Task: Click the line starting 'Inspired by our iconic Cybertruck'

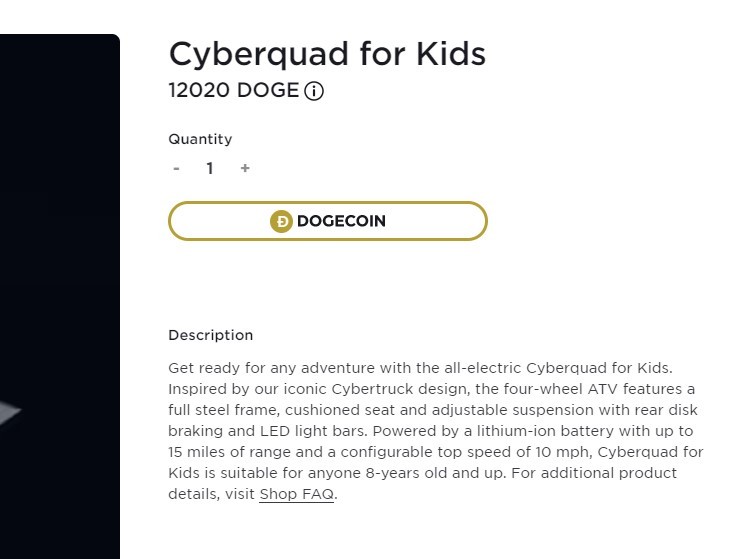Action: (431, 389)
